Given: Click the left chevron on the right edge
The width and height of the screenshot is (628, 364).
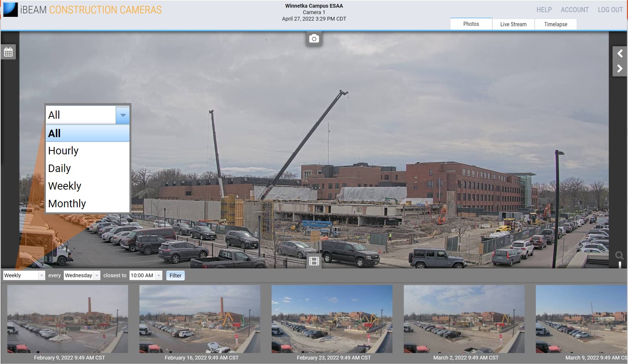Looking at the screenshot, I should tap(621, 54).
